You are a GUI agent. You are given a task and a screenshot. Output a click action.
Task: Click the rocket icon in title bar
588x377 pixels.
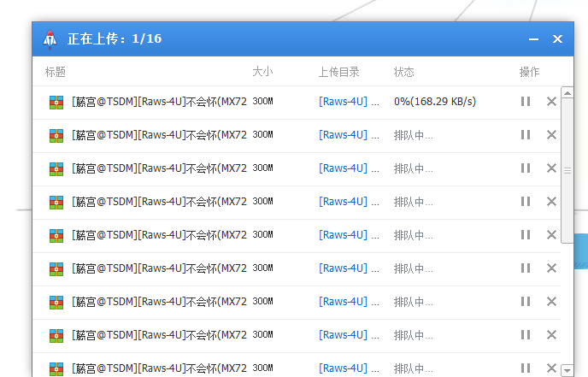click(x=50, y=39)
